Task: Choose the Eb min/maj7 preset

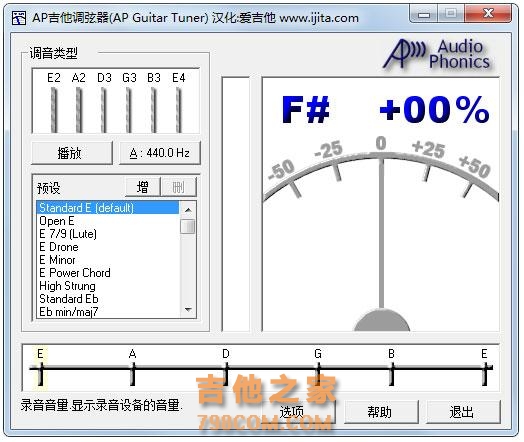Action: click(108, 312)
